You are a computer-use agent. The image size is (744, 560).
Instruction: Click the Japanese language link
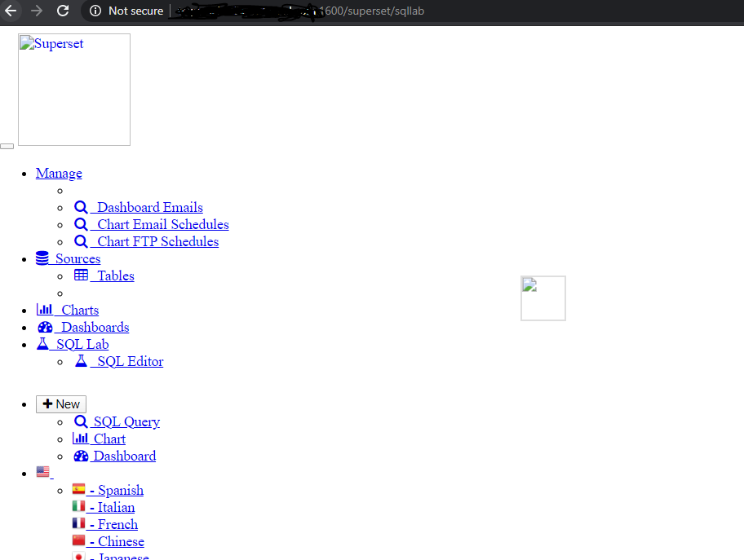(122, 556)
